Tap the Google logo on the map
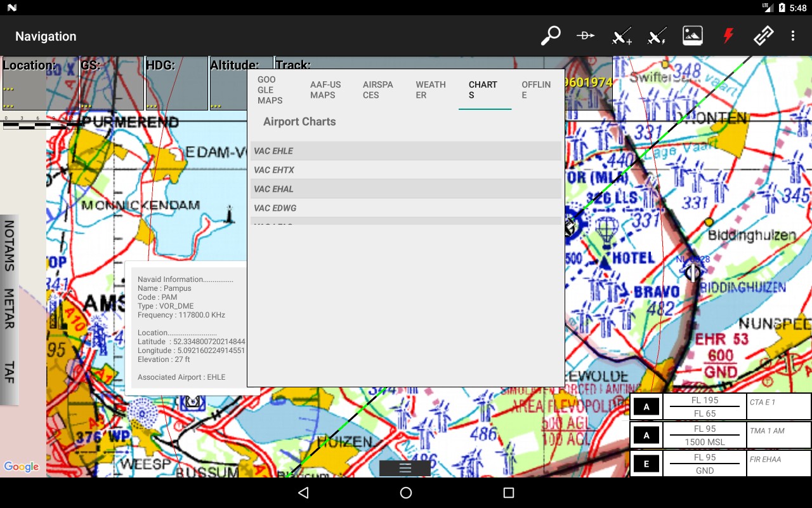The width and height of the screenshot is (812, 508). 21,467
